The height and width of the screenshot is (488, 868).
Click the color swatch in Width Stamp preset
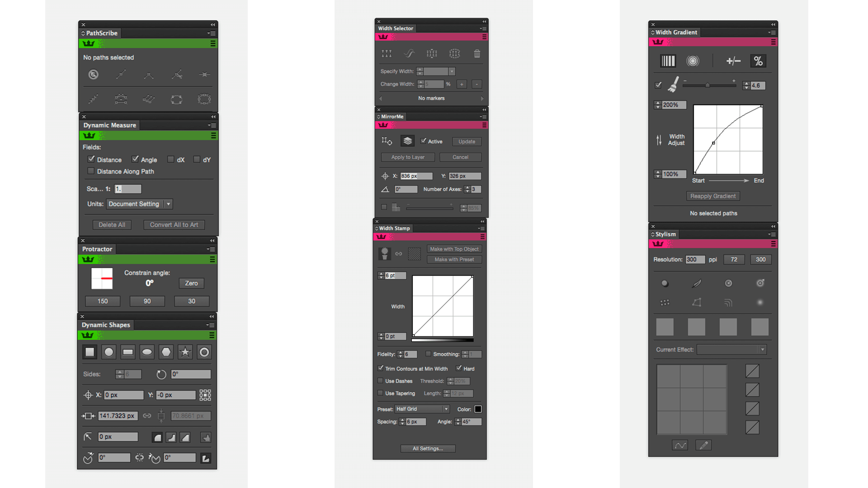coord(478,409)
